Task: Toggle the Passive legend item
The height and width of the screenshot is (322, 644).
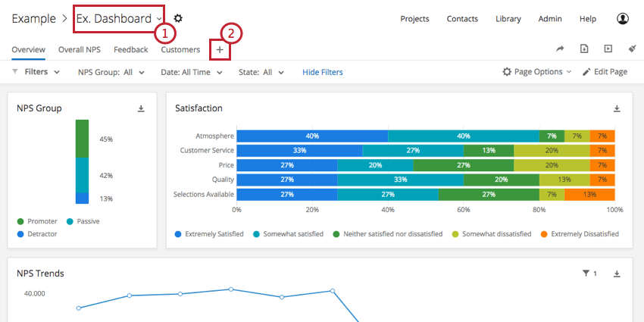Action: (83, 221)
